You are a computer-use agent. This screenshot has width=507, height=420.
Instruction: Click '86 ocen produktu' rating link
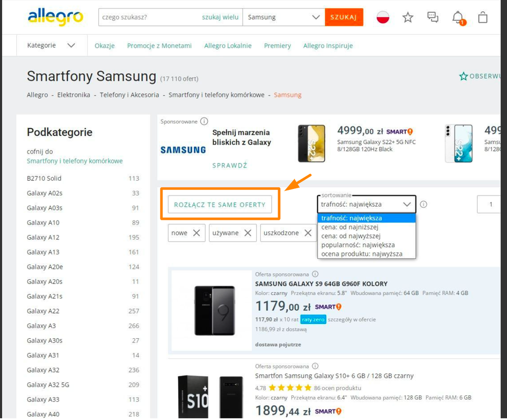pyautogui.click(x=337, y=388)
